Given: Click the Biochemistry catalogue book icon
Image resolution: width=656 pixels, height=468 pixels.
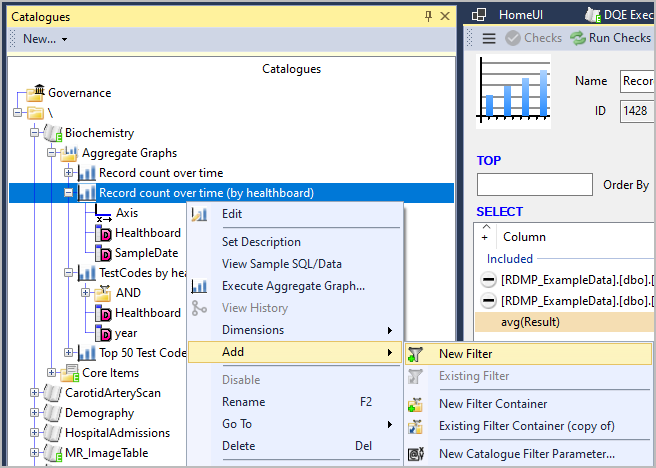Looking at the screenshot, I should [53, 133].
